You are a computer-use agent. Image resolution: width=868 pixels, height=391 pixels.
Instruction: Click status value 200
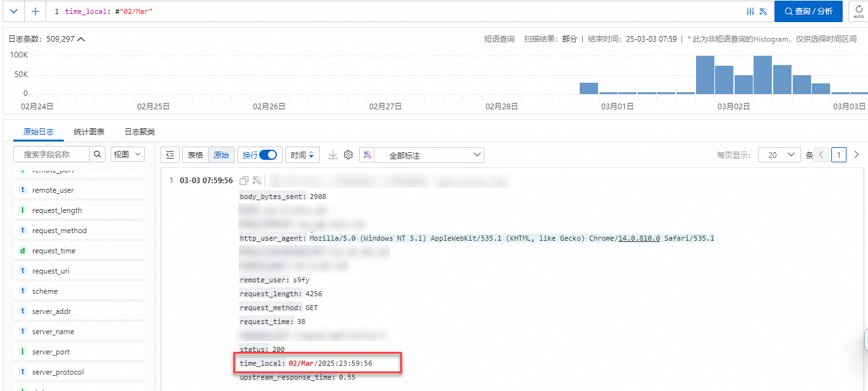tap(279, 349)
